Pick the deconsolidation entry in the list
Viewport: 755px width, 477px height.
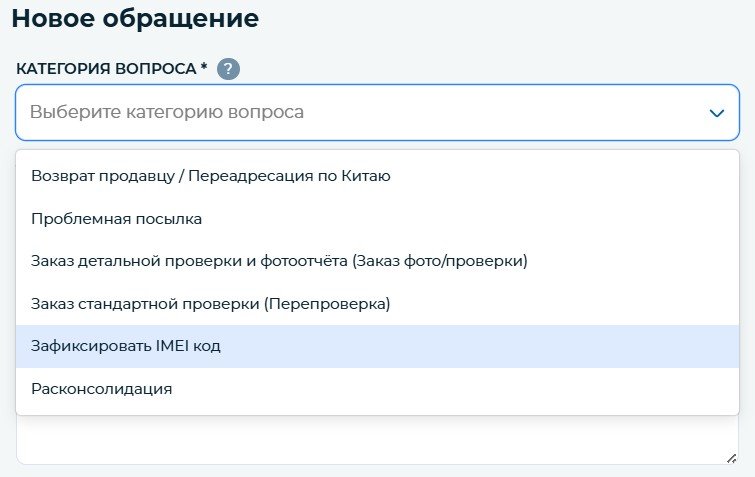[x=378, y=389]
